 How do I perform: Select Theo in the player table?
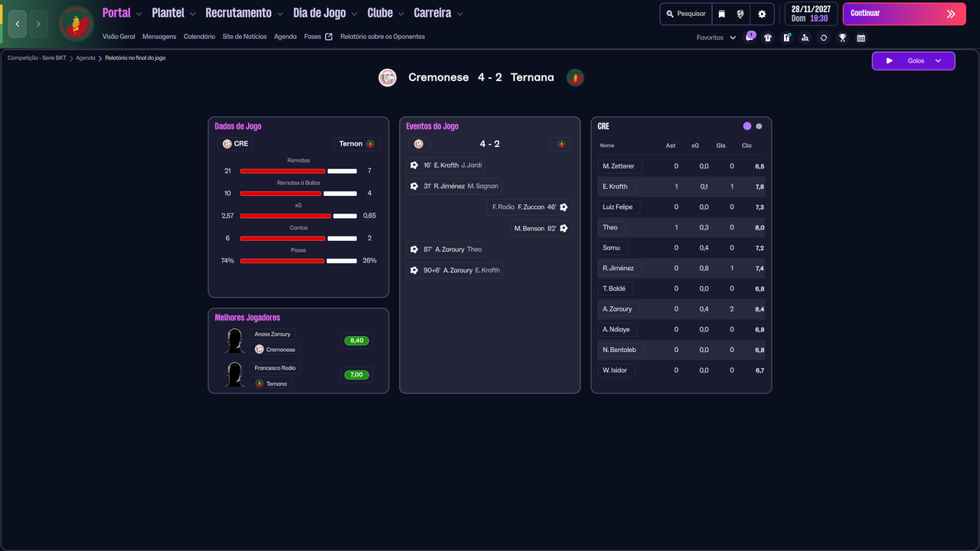[610, 227]
